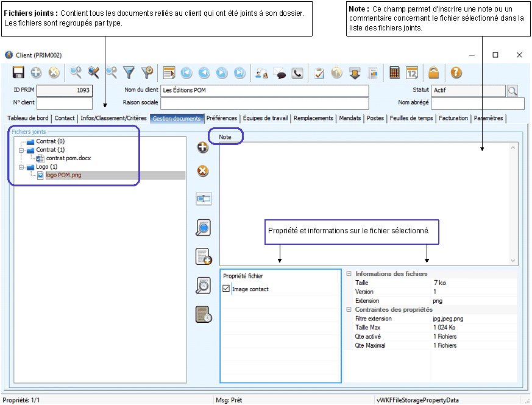Delete attached file with the orange X icon
Screen dimensions: 532x405
tap(203, 172)
